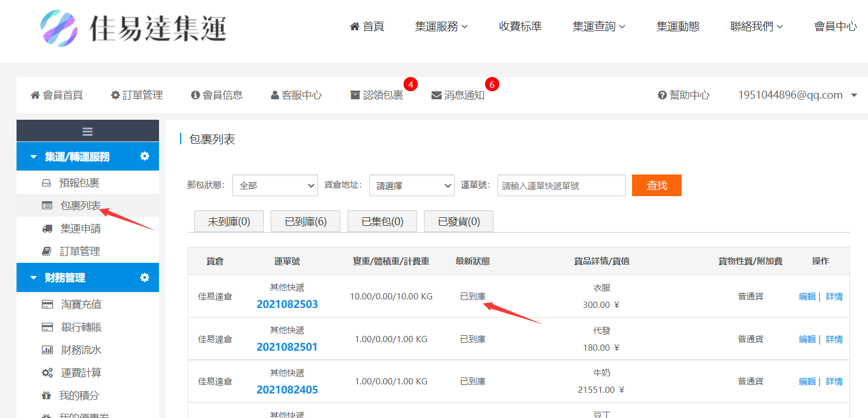Click the 佳易達集運 logo
This screenshot has height=418, width=868.
tap(133, 27)
